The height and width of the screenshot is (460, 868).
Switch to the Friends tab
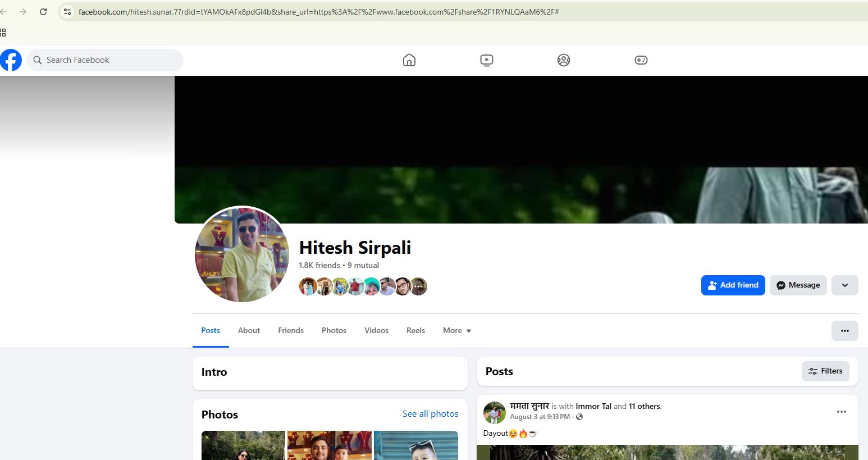point(291,330)
